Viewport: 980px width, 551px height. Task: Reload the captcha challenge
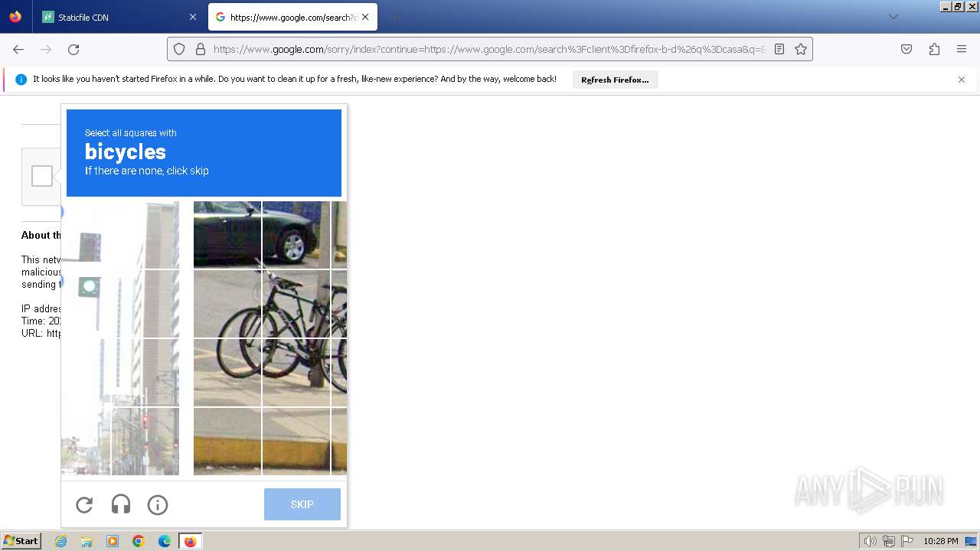click(84, 505)
